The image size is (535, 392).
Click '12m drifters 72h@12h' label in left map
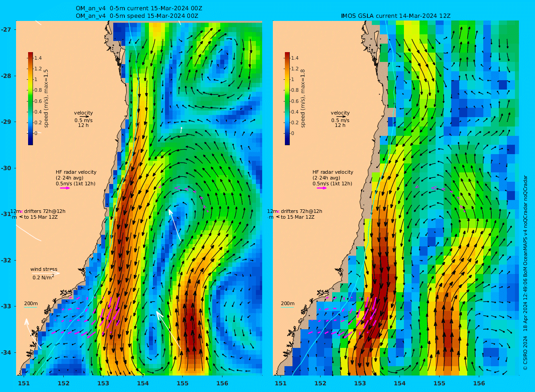click(x=38, y=211)
